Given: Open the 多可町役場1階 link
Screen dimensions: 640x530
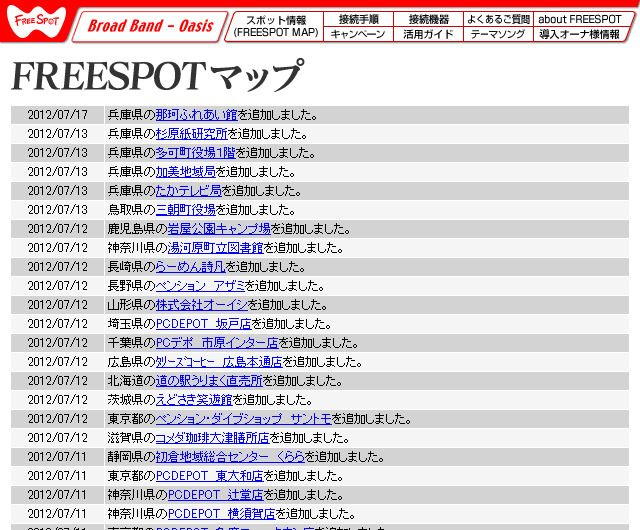Looking at the screenshot, I should (x=196, y=153).
